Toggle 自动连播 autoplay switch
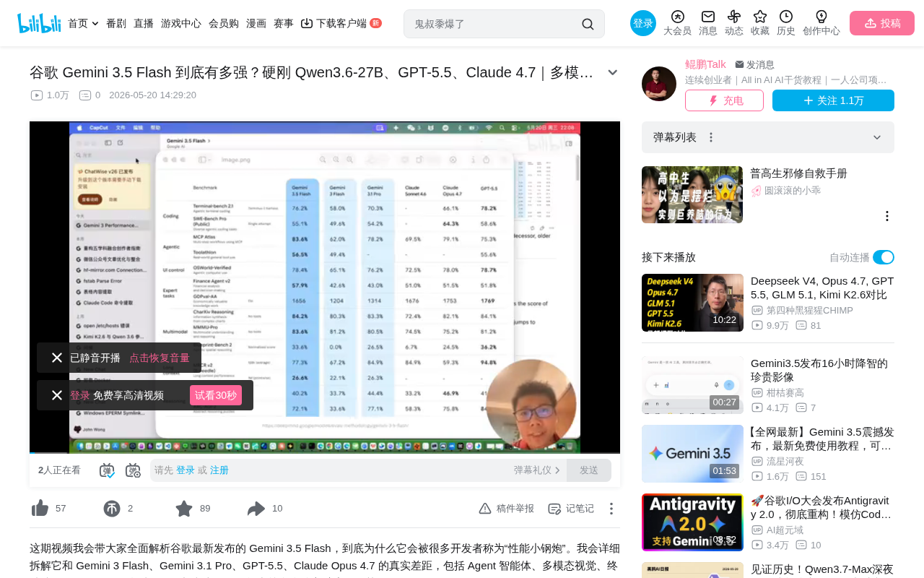This screenshot has width=924, height=578. pyautogui.click(x=884, y=257)
